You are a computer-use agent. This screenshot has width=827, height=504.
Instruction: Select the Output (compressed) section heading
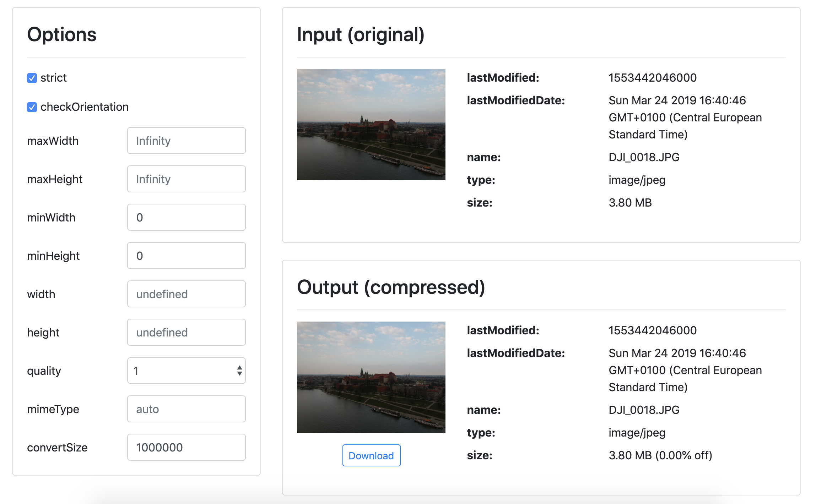pos(392,287)
